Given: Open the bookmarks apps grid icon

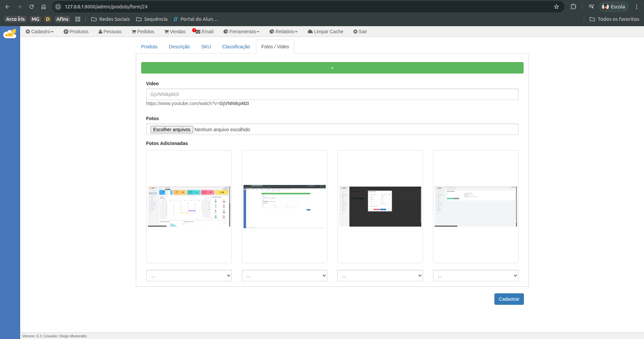Looking at the screenshot, I should (x=78, y=19).
